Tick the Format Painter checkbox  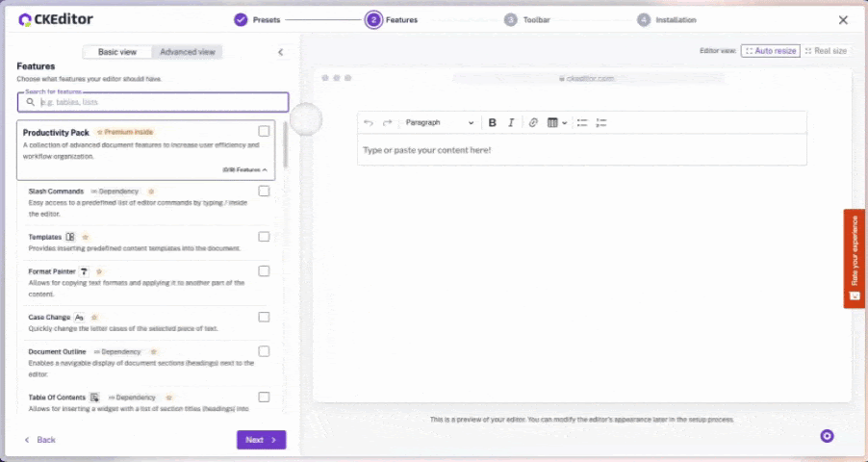(264, 271)
